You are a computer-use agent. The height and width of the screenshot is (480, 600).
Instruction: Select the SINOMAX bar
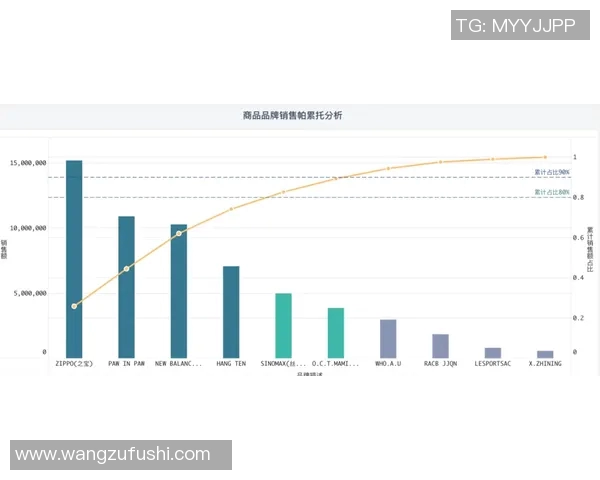[x=284, y=325]
